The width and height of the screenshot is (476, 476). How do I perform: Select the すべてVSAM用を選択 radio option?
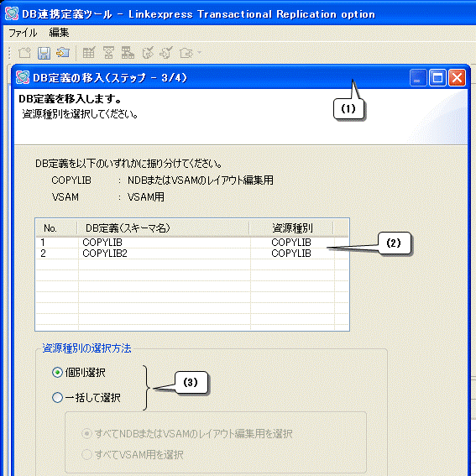(86, 454)
